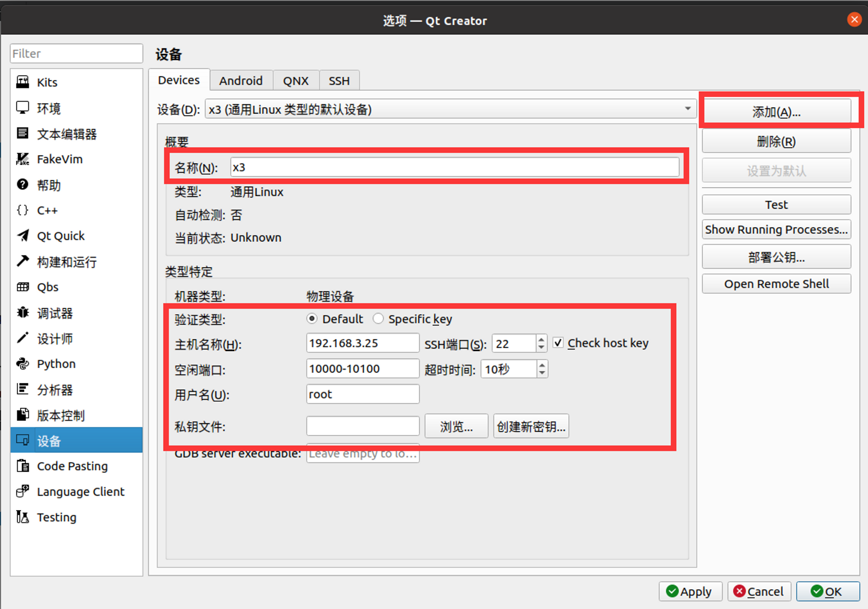The height and width of the screenshot is (609, 868).
Task: Open the Qt Quick paper-plane icon
Action: click(x=23, y=236)
